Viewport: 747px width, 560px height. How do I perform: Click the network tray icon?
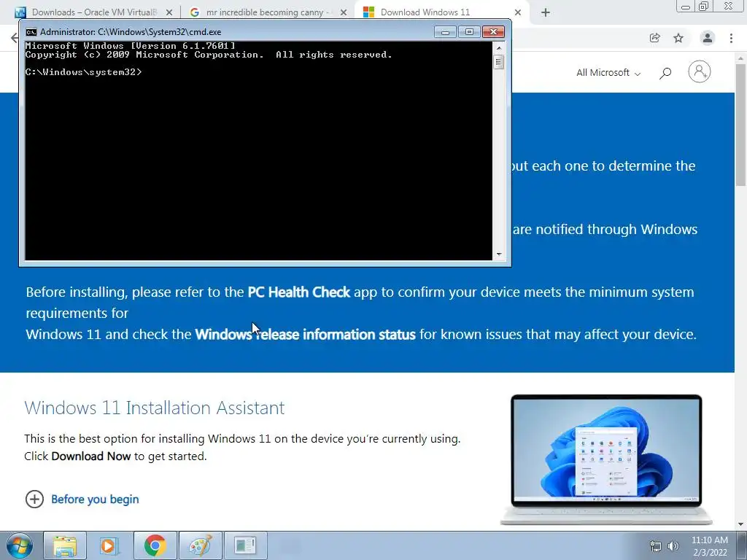point(656,546)
